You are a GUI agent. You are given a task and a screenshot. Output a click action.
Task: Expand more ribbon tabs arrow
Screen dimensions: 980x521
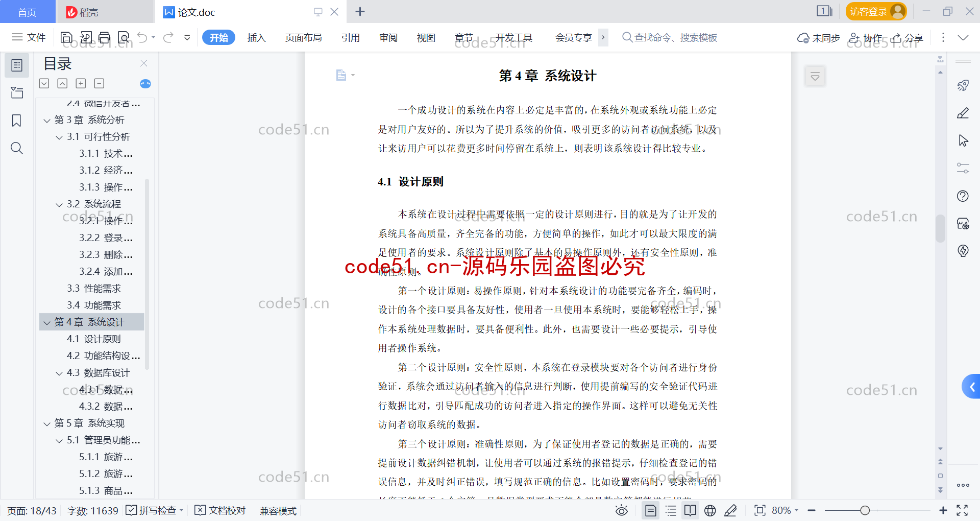pos(603,37)
